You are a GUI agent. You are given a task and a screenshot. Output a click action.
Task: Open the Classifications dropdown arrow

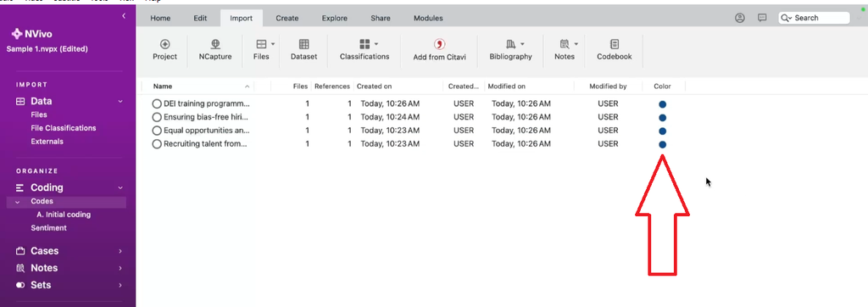[x=376, y=44]
